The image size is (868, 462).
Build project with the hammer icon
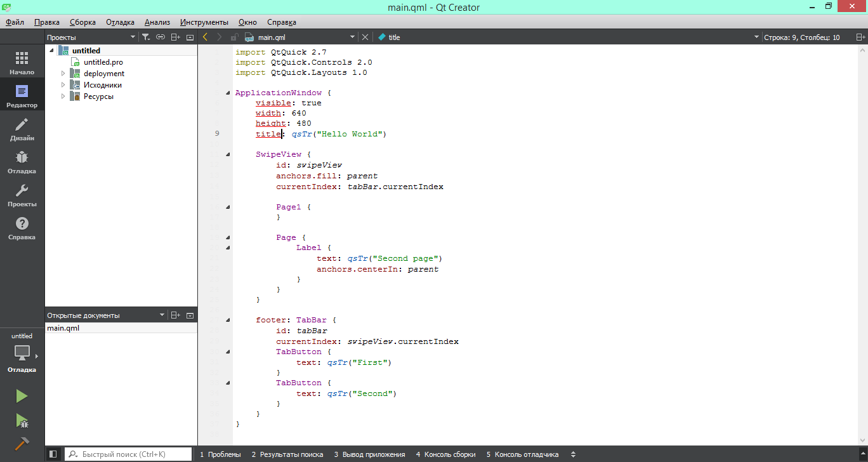[22, 443]
